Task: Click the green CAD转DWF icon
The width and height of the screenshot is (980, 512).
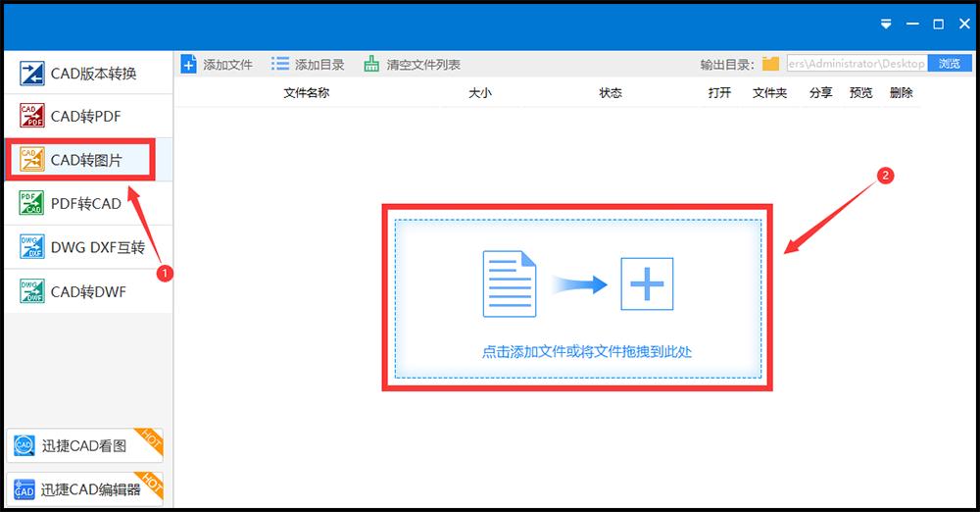Action: coord(32,291)
